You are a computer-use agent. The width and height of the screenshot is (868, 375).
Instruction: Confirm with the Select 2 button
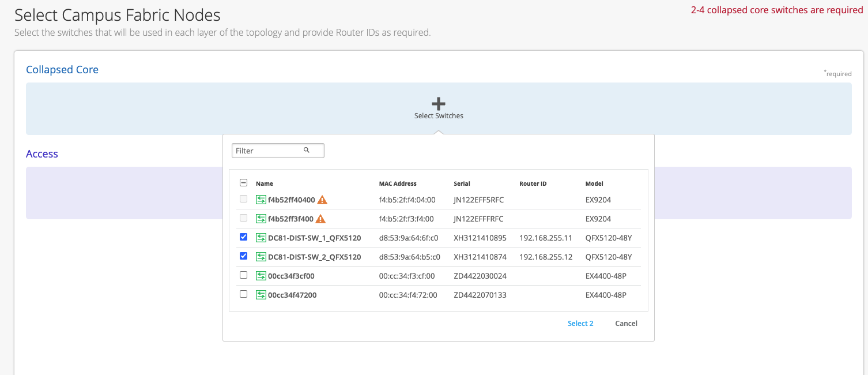(x=580, y=324)
